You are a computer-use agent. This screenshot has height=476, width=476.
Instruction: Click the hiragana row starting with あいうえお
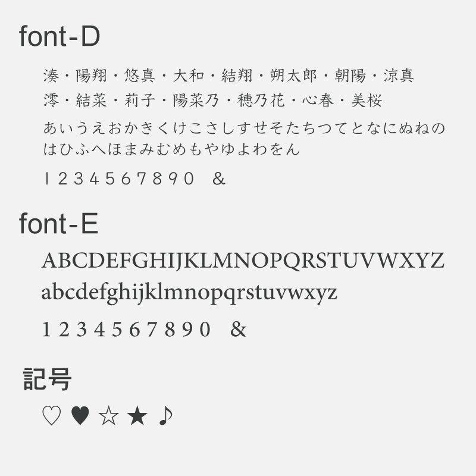[x=244, y=128]
